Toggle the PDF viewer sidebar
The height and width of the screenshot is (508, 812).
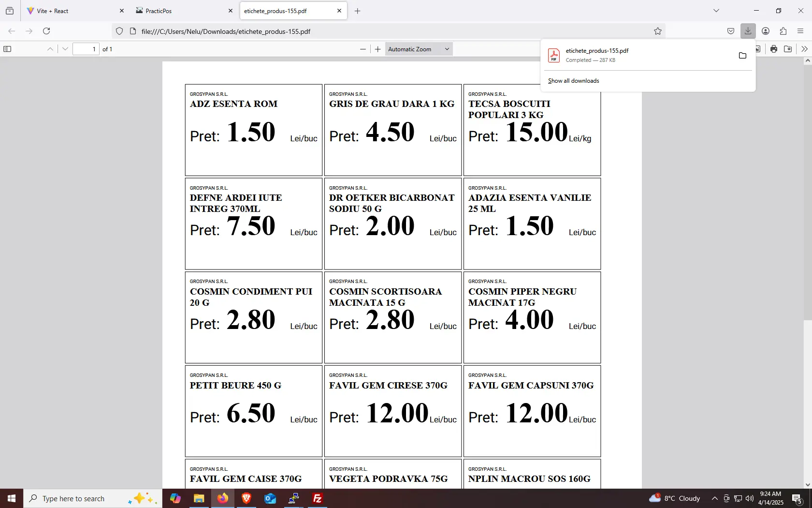pyautogui.click(x=7, y=49)
